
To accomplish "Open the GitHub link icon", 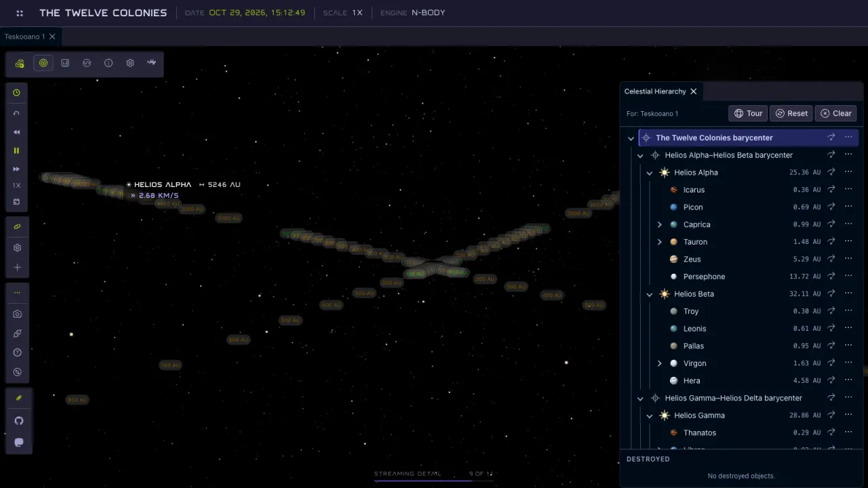I will [19, 421].
